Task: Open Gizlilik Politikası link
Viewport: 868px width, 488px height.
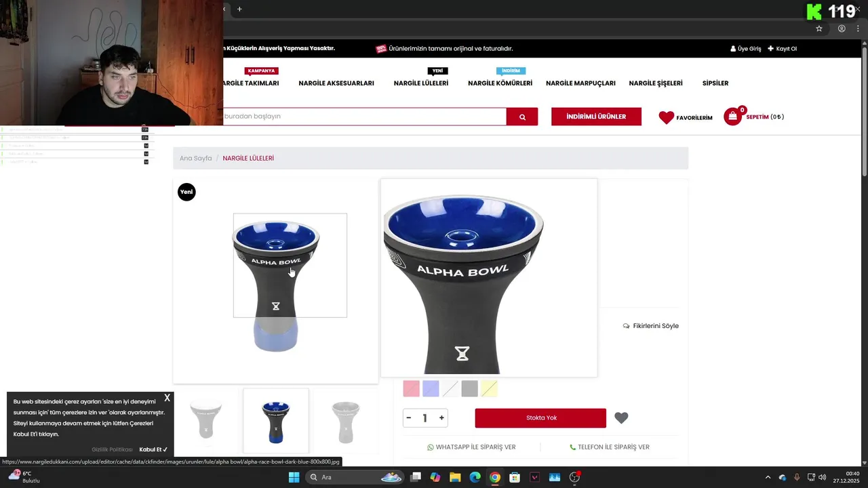Action: [x=112, y=449]
